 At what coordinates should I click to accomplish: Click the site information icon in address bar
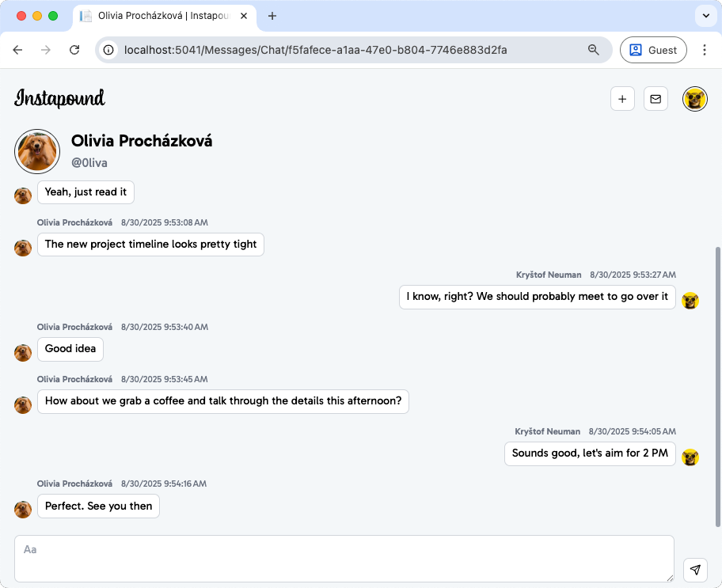pos(109,50)
